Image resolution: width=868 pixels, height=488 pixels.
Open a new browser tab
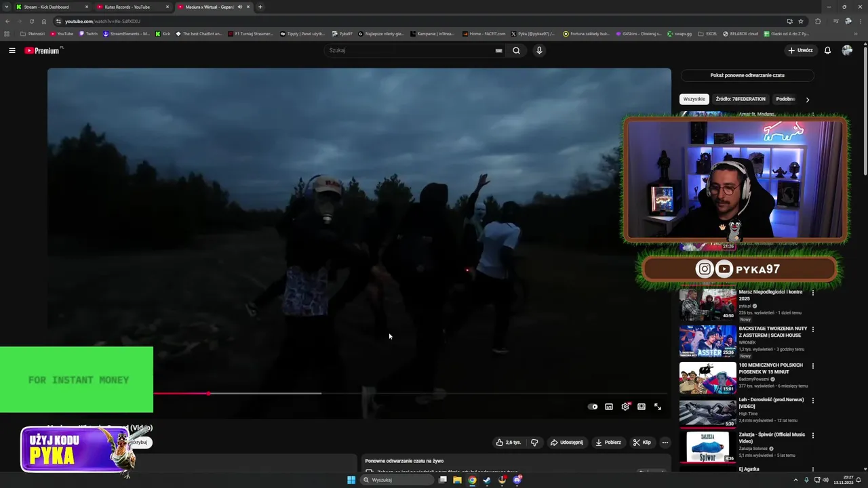260,7
